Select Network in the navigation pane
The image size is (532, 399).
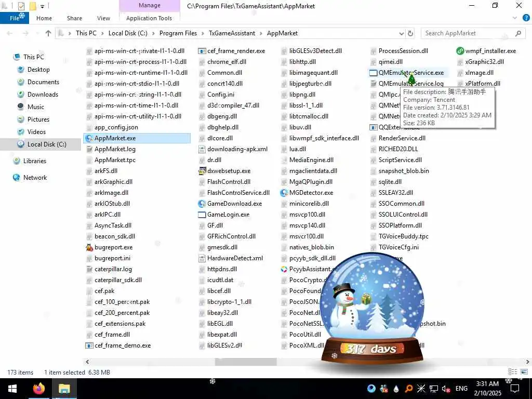35,178
